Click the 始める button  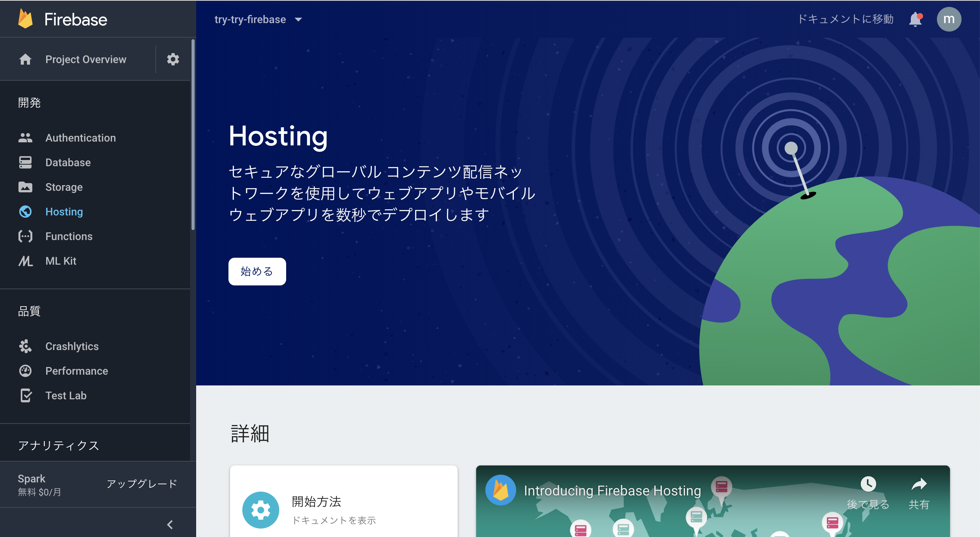(x=257, y=271)
